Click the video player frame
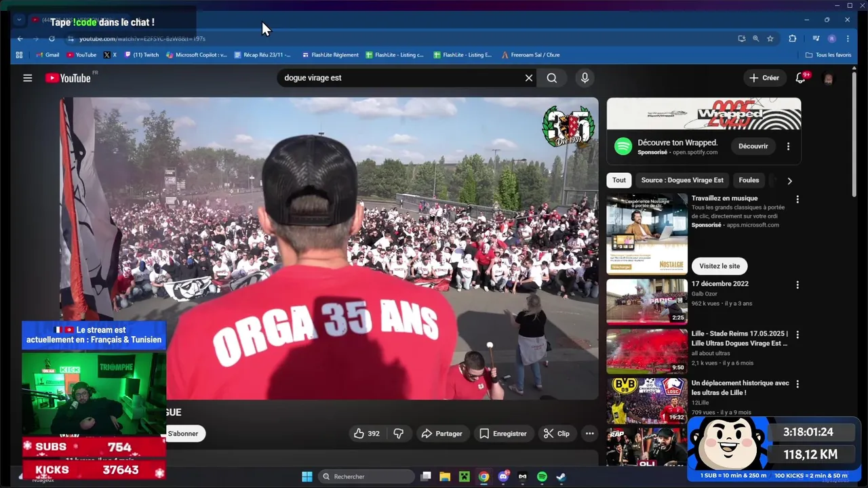This screenshot has width=868, height=488. pyautogui.click(x=329, y=249)
